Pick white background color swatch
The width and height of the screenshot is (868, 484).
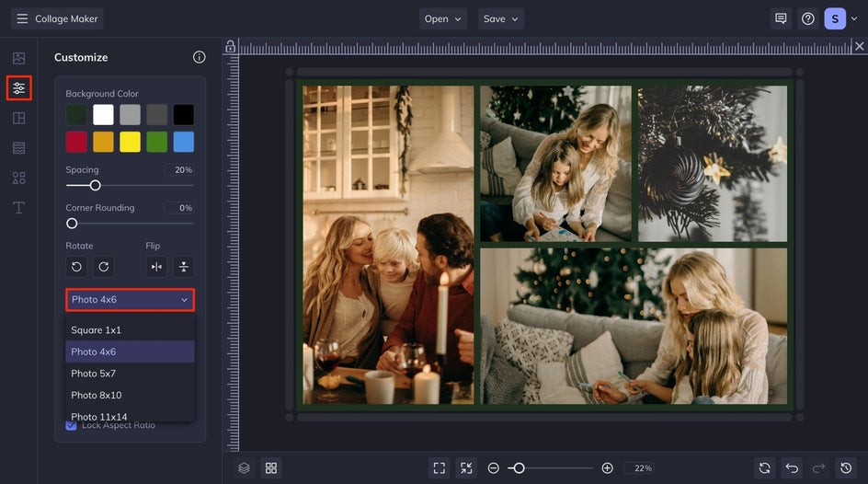pos(103,115)
